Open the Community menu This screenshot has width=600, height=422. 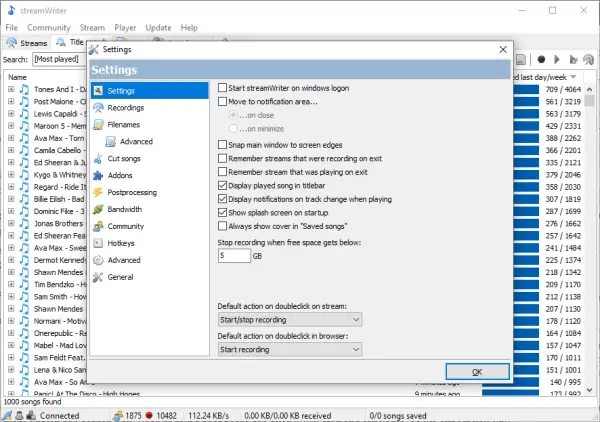[x=49, y=28]
